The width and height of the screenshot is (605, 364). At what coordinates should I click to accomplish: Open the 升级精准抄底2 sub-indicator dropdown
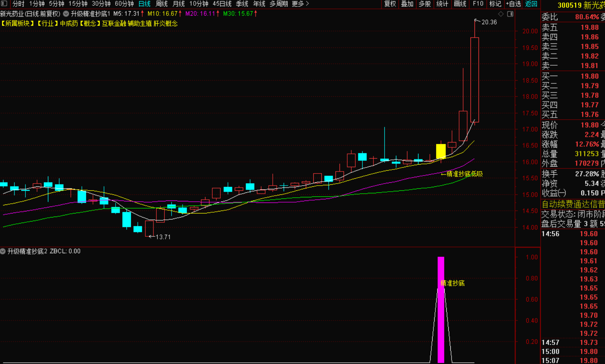3,251
